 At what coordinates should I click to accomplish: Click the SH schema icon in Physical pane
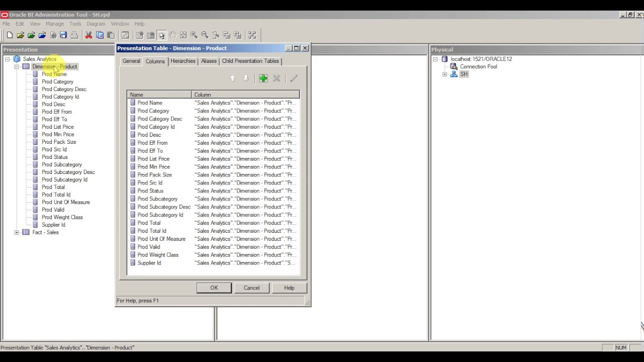454,74
